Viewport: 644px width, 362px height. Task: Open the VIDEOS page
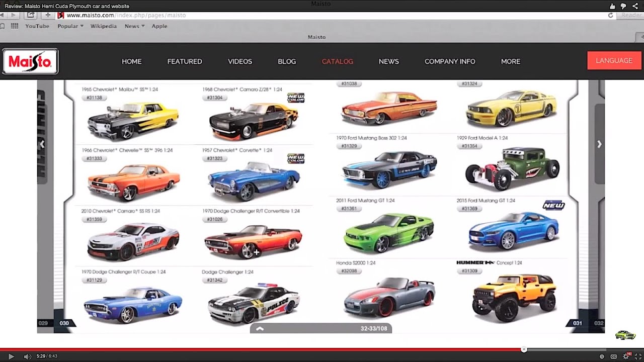(240, 61)
